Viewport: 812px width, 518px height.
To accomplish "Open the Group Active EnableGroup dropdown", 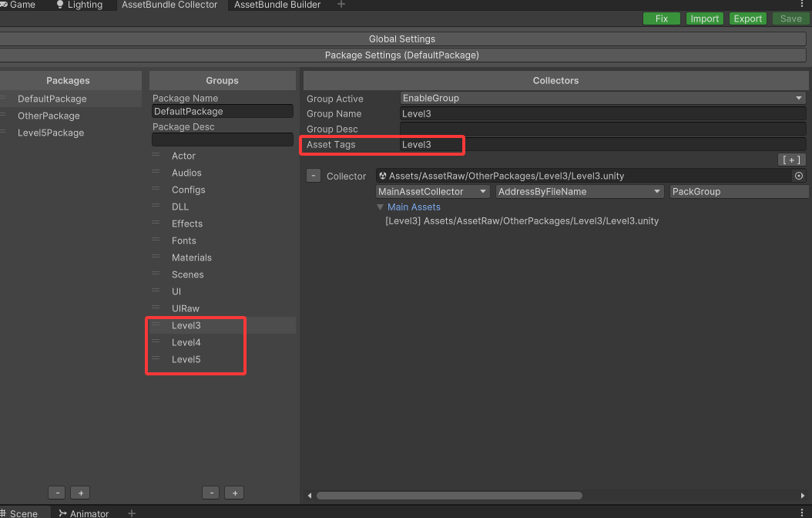I will click(x=602, y=98).
